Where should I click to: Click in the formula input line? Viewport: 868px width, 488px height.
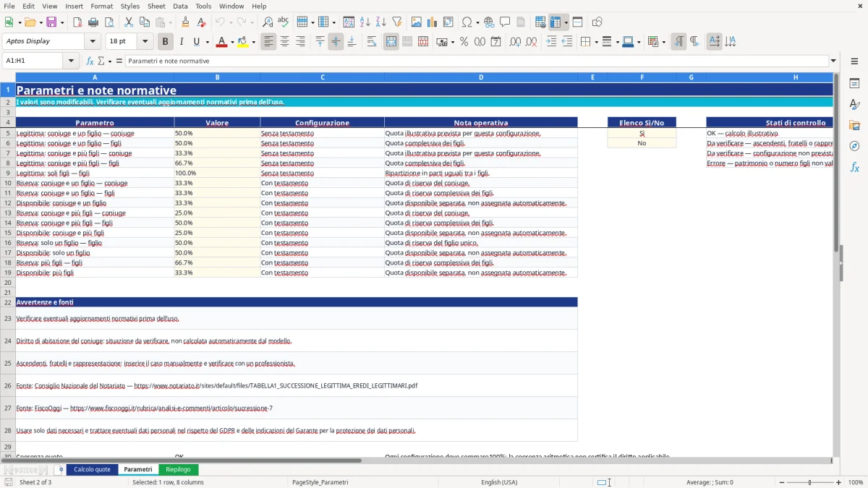[477, 61]
